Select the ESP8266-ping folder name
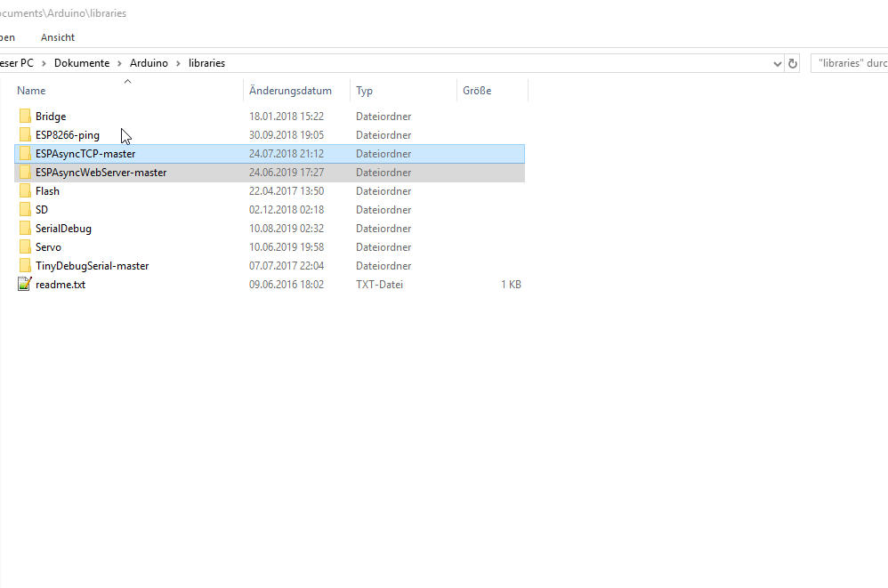The width and height of the screenshot is (888, 588). click(x=68, y=134)
